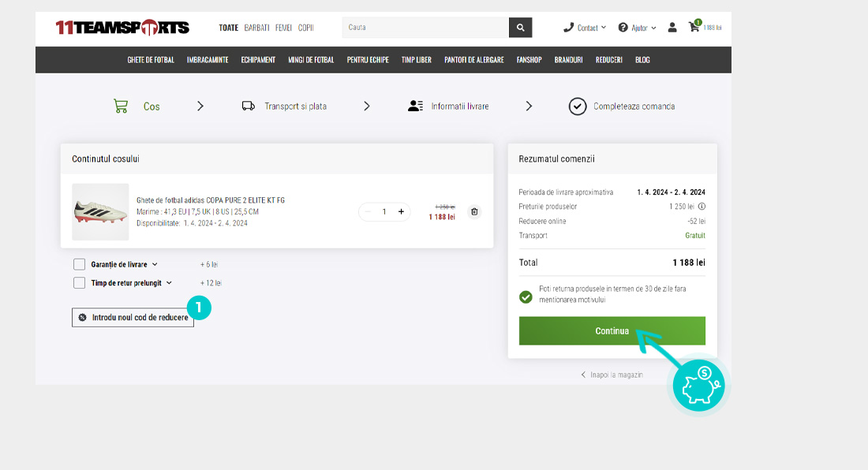
Task: Click the 11teamsports logo
Action: [x=122, y=27]
